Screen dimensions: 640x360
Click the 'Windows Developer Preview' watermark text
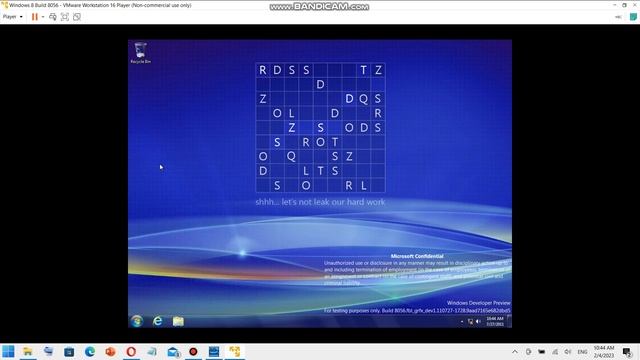[478, 303]
